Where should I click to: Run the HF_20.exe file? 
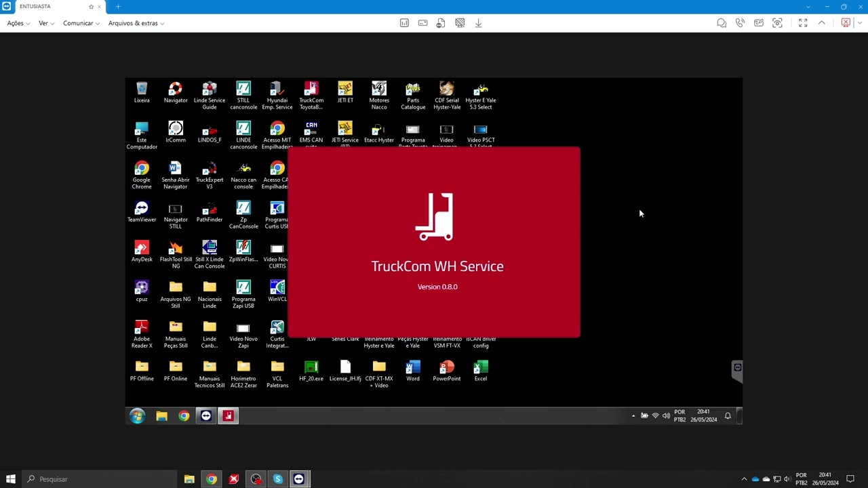(311, 371)
